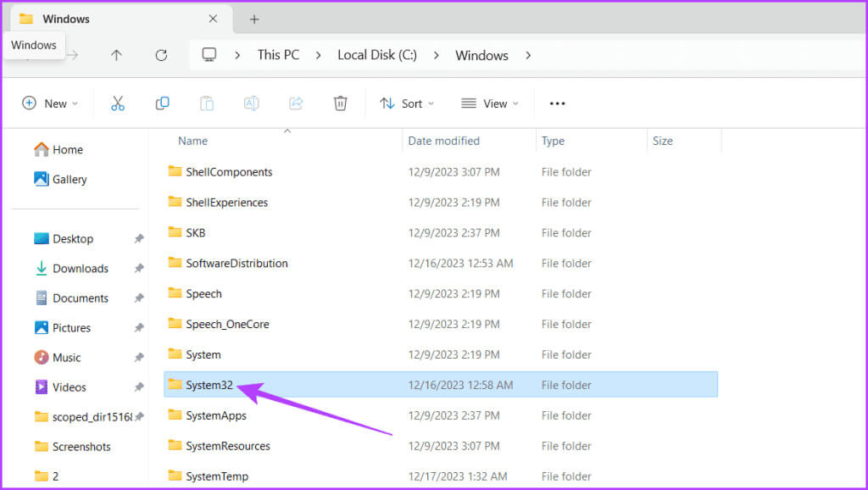This screenshot has width=868, height=490.
Task: Sort by the Type column header
Action: coord(553,141)
